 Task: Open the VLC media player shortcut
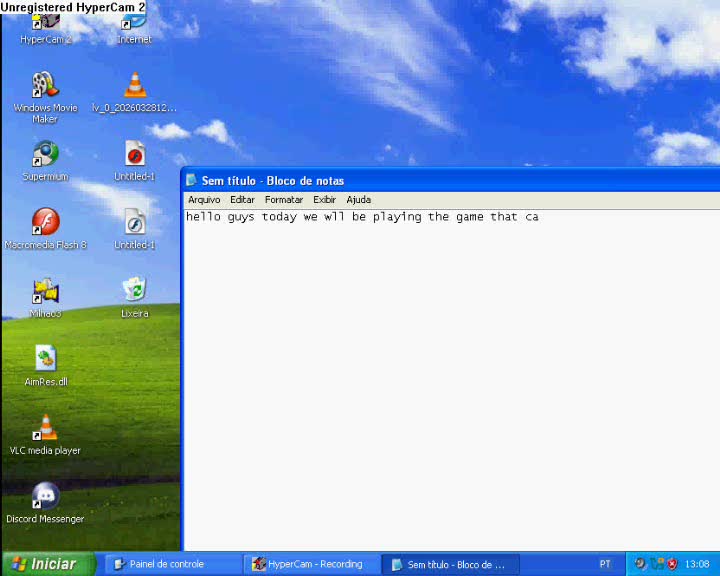click(x=45, y=428)
